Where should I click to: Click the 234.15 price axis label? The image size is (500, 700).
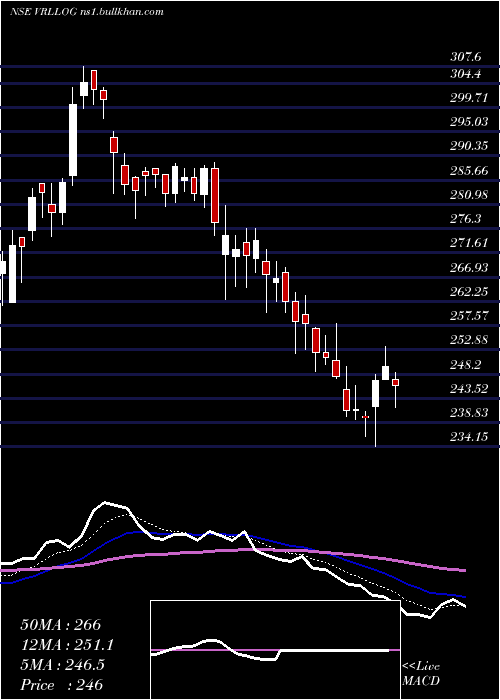pos(469,437)
